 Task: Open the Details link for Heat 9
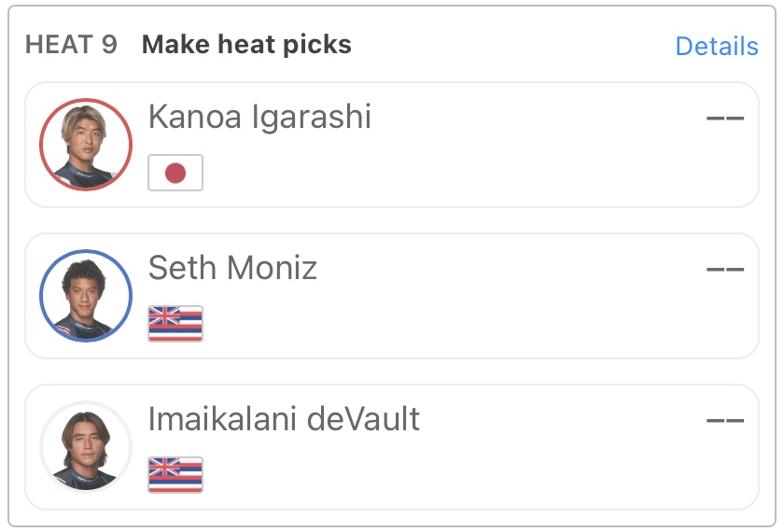pyautogui.click(x=716, y=46)
